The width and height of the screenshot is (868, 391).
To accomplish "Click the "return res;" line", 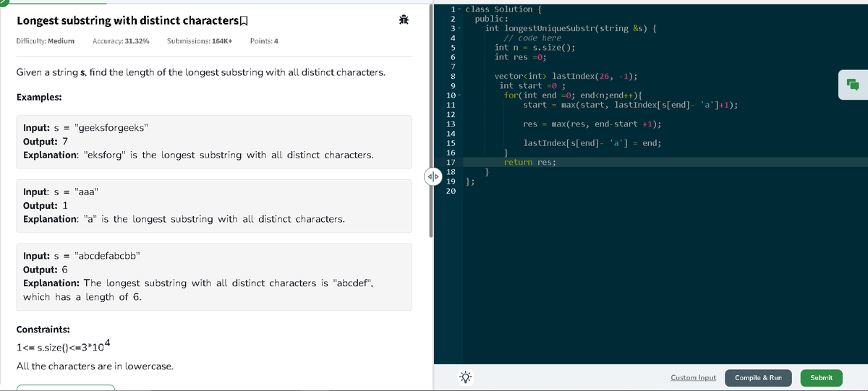I will 529,163.
